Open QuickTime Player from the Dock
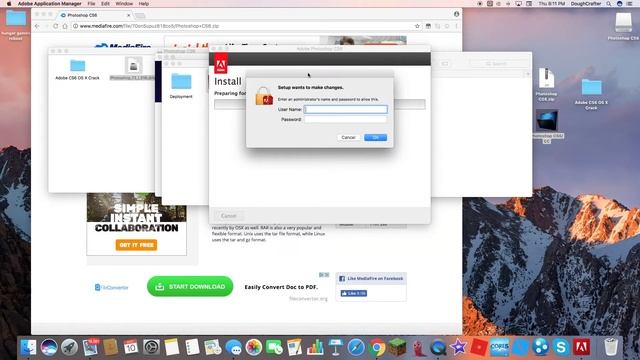 click(x=438, y=347)
